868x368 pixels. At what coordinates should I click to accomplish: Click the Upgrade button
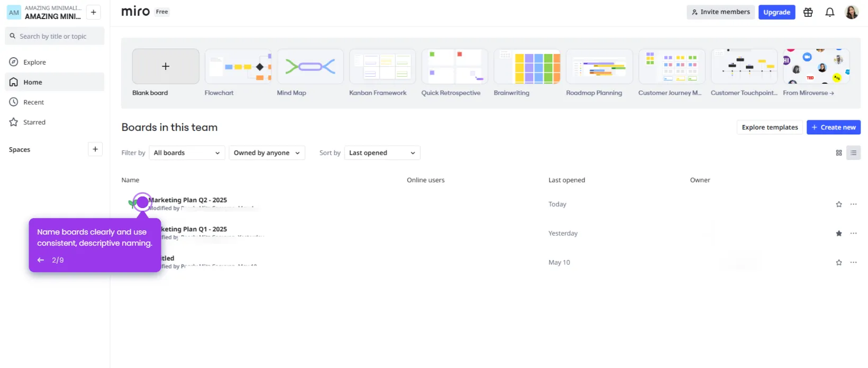coord(776,12)
